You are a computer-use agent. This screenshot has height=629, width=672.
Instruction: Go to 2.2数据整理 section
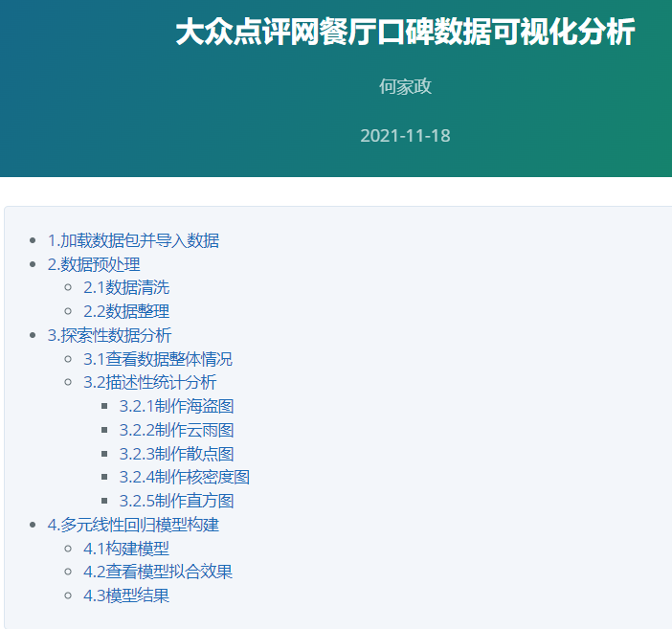point(126,312)
